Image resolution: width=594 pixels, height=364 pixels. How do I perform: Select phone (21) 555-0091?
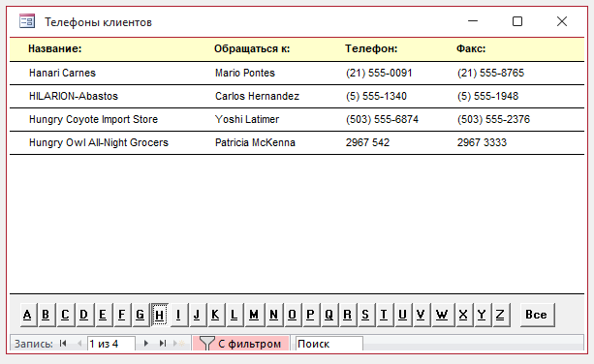[379, 73]
